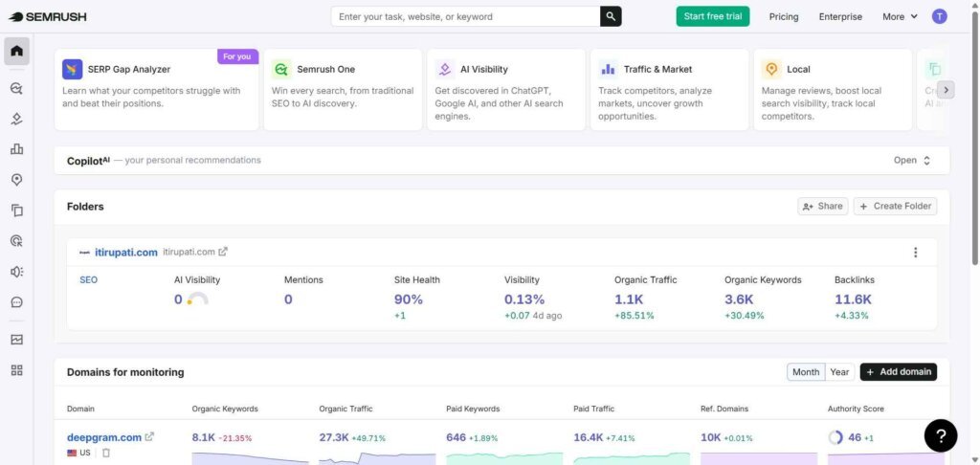Click the Start free trial button
The width and height of the screenshot is (980, 465).
click(713, 16)
